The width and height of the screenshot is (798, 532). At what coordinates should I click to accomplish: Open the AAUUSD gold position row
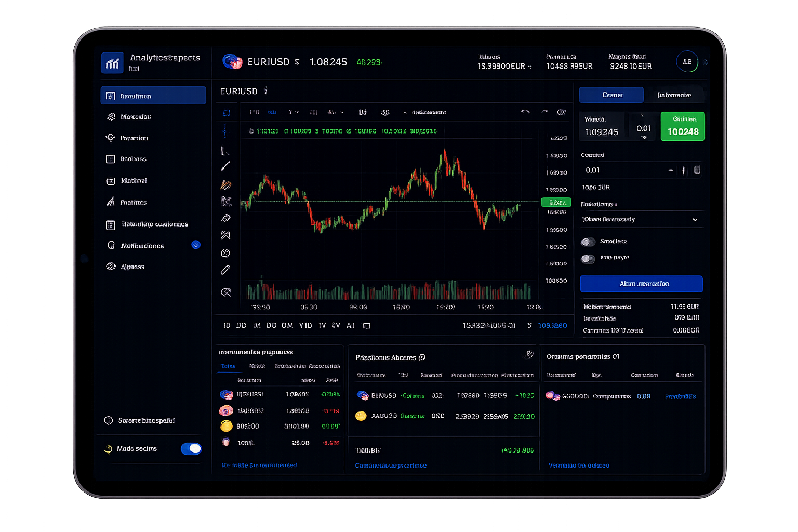445,416
